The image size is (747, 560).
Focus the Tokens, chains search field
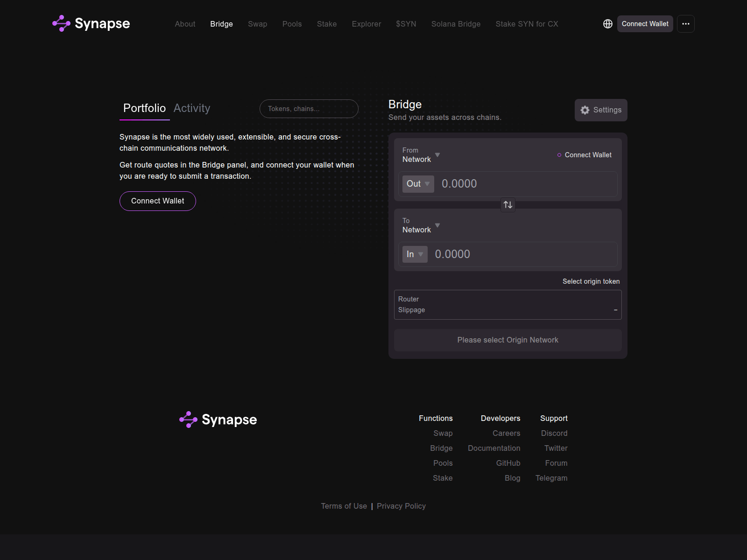pyautogui.click(x=309, y=109)
